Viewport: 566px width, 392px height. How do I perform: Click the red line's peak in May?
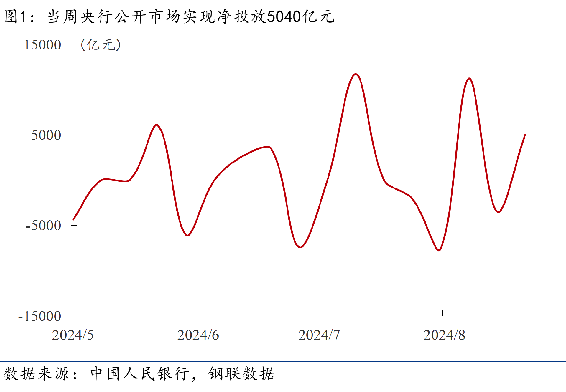click(x=156, y=125)
